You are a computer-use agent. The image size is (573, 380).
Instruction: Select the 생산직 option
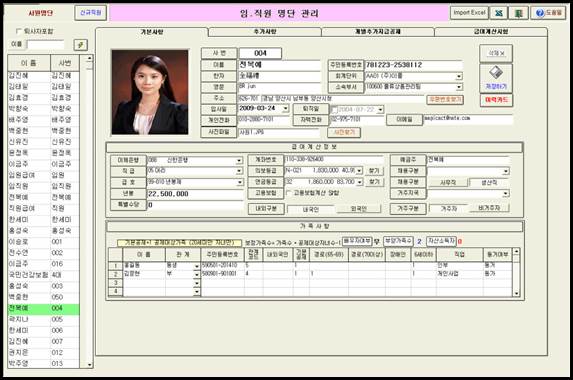489,182
